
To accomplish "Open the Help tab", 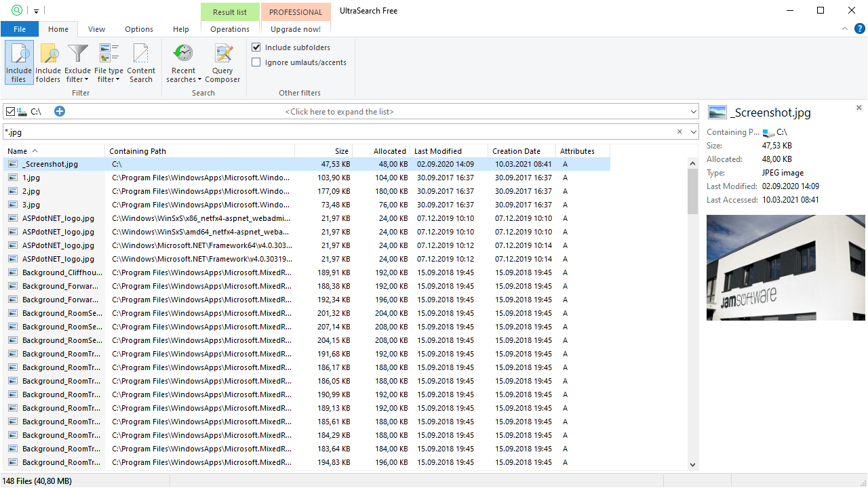I will pos(181,29).
